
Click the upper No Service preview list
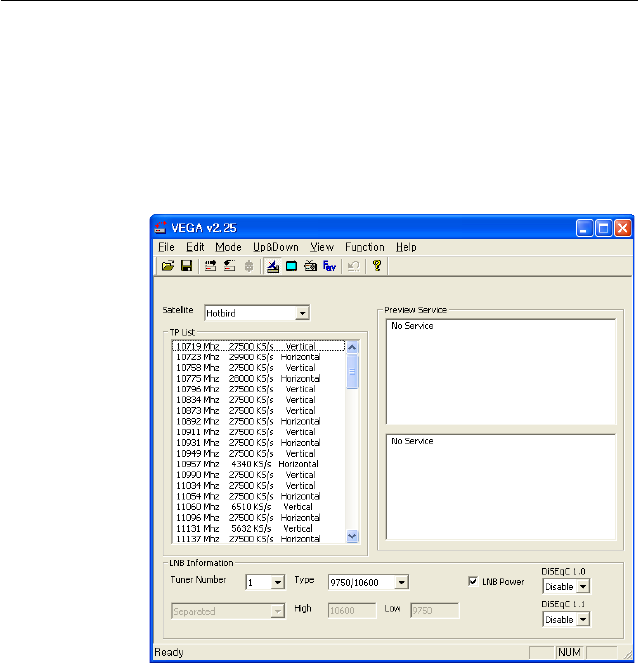(x=501, y=372)
